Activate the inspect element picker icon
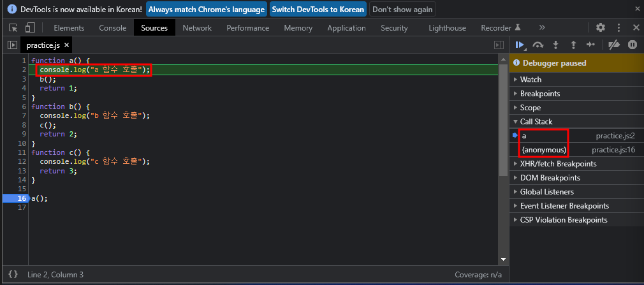 click(x=13, y=28)
